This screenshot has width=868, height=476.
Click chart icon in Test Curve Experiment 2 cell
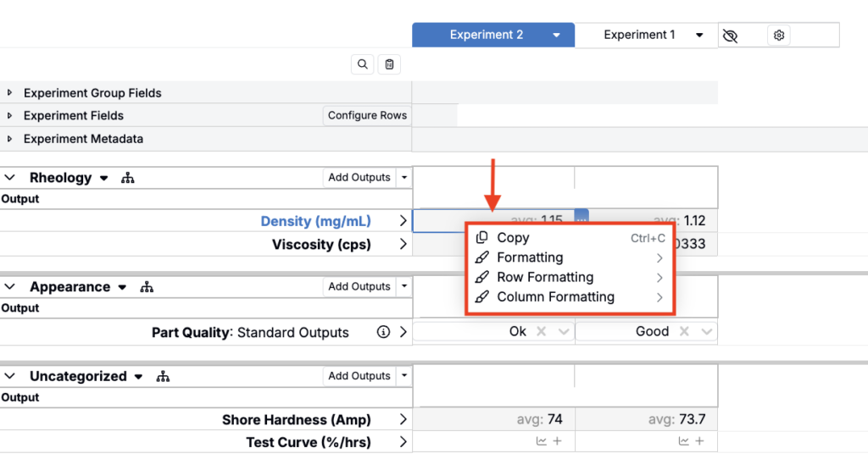point(541,441)
